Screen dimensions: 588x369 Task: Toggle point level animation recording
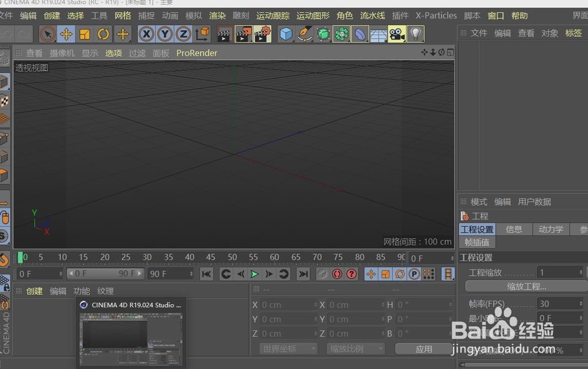tap(428, 274)
